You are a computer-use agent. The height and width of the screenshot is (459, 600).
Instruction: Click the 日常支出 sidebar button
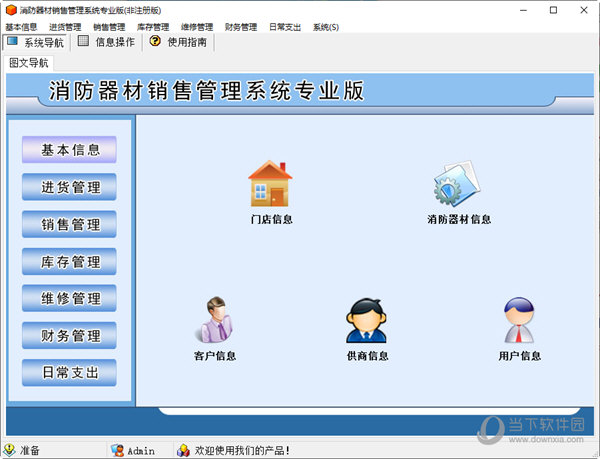click(x=69, y=373)
